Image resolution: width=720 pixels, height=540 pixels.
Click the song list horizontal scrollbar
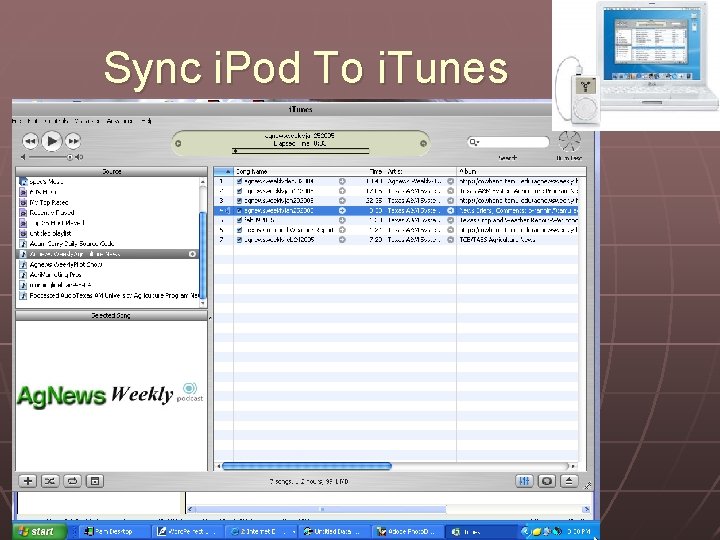point(306,466)
